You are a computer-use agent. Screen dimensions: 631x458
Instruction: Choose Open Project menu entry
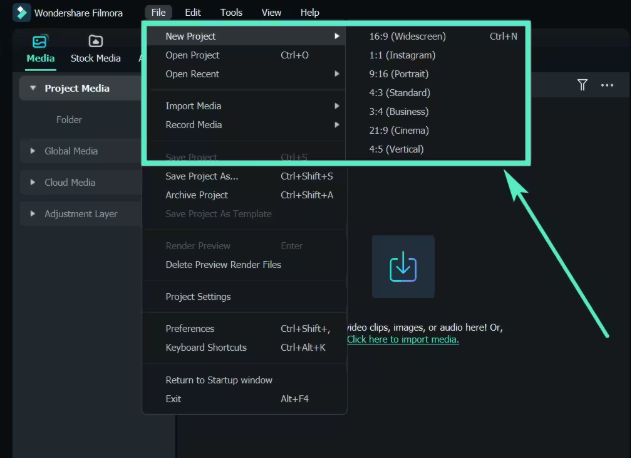coord(246,55)
